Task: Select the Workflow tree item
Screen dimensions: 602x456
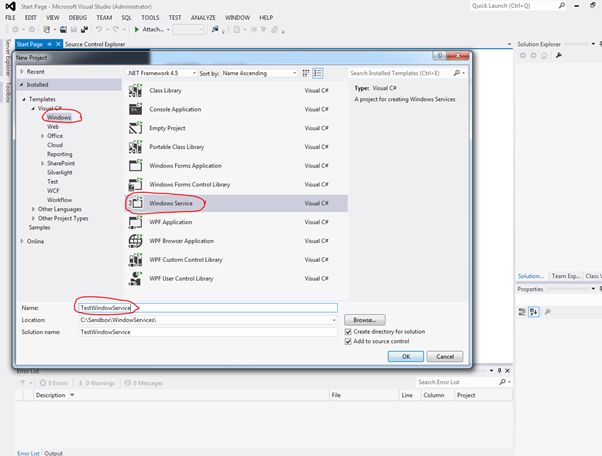Action: (59, 200)
